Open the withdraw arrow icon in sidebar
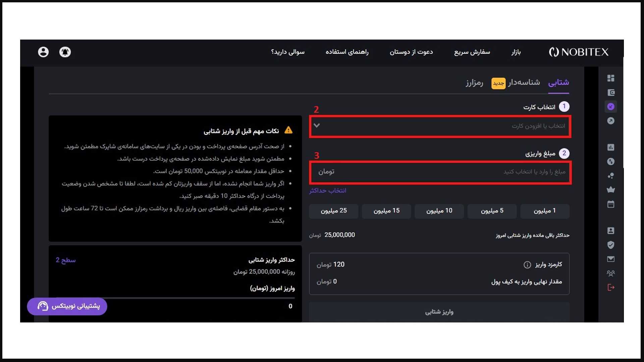This screenshot has width=644, height=362. (x=611, y=121)
